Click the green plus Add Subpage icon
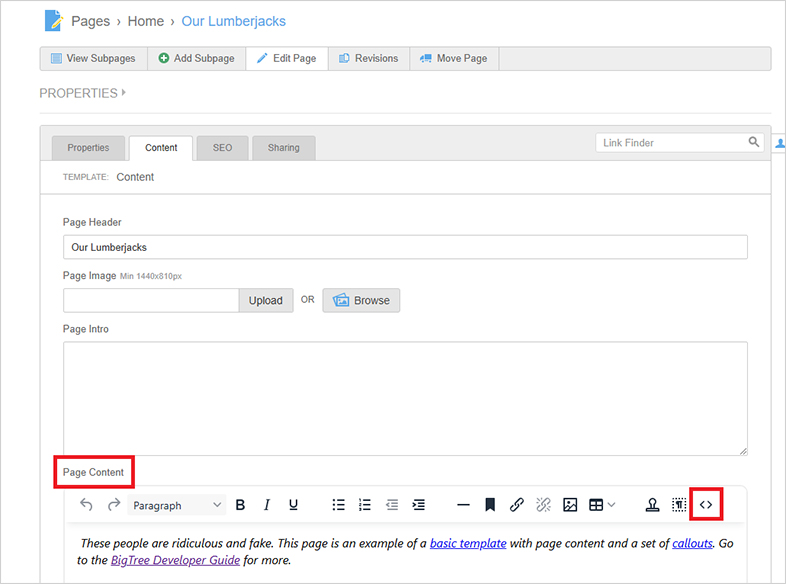The height and width of the screenshot is (584, 786). (x=163, y=58)
